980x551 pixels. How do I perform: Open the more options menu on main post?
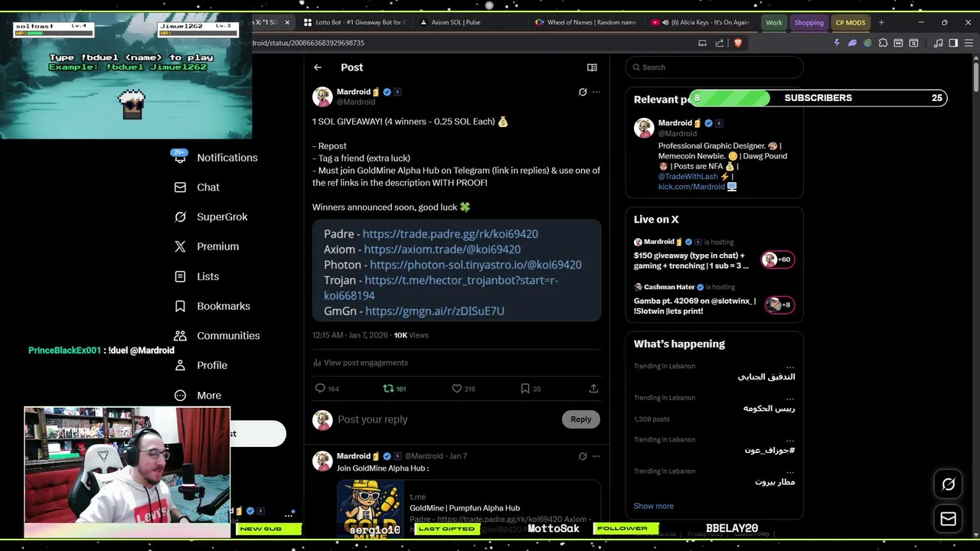[x=596, y=92]
